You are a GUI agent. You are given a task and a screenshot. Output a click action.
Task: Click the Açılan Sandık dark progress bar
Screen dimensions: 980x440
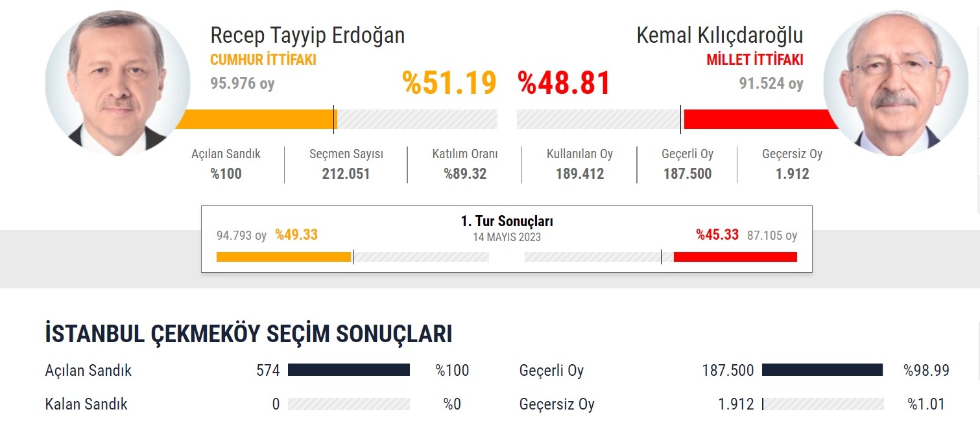(349, 370)
